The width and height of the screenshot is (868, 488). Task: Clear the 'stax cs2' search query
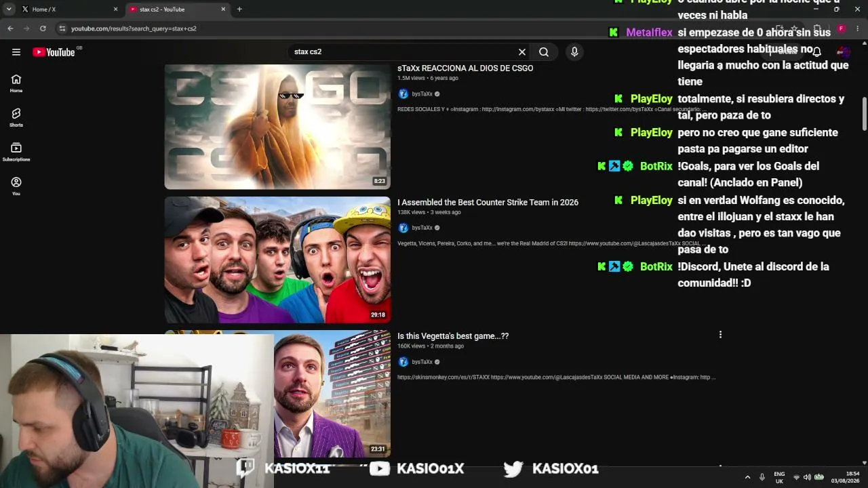522,52
